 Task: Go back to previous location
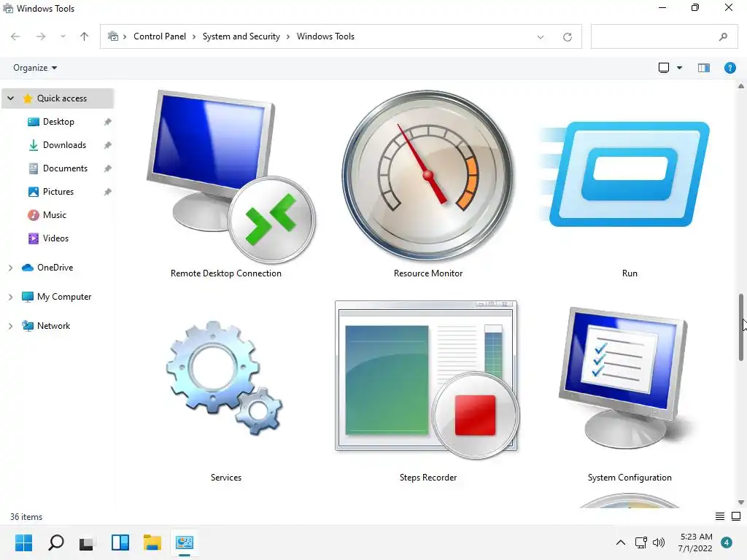pyautogui.click(x=15, y=36)
